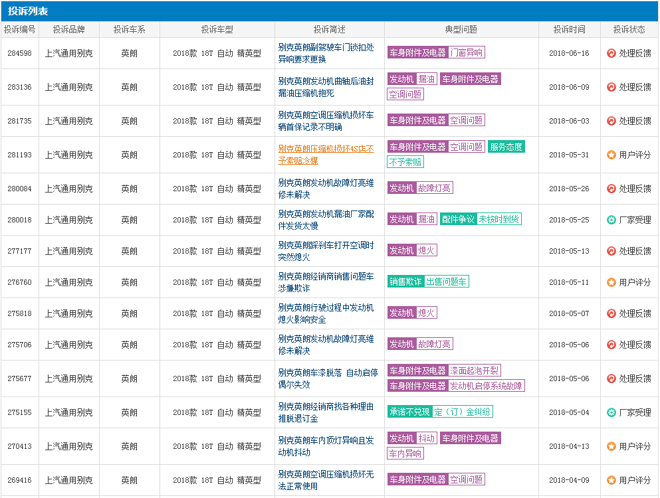Open complaint 经销商找各种理由推脱退订金
Viewport: 660px width, 498px height.
[326, 413]
